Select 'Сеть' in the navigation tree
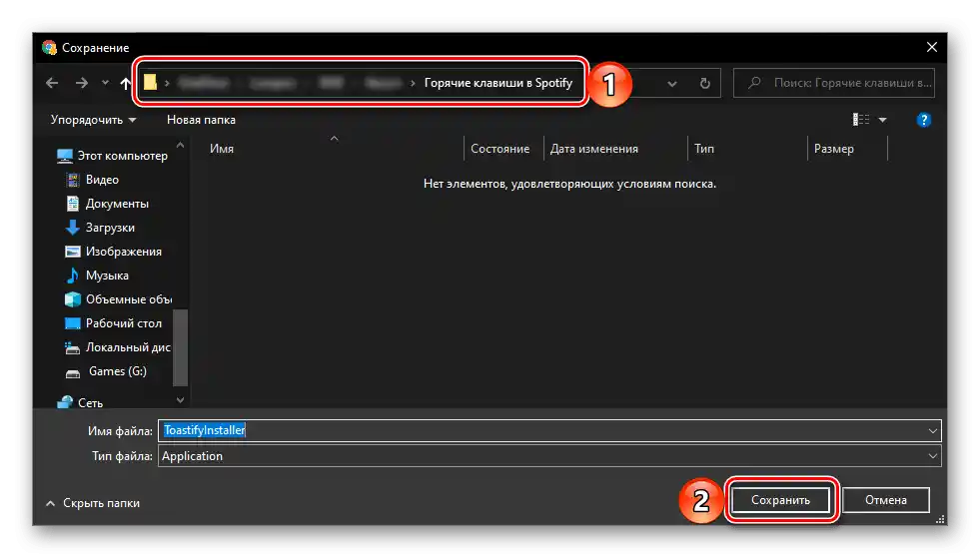The height and width of the screenshot is (558, 980). tap(79, 403)
